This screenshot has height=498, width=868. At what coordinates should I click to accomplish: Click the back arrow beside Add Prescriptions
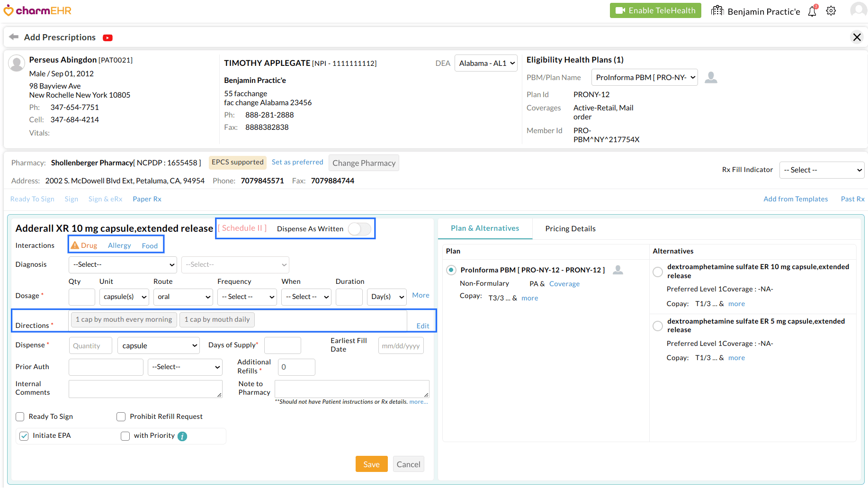[x=14, y=37]
